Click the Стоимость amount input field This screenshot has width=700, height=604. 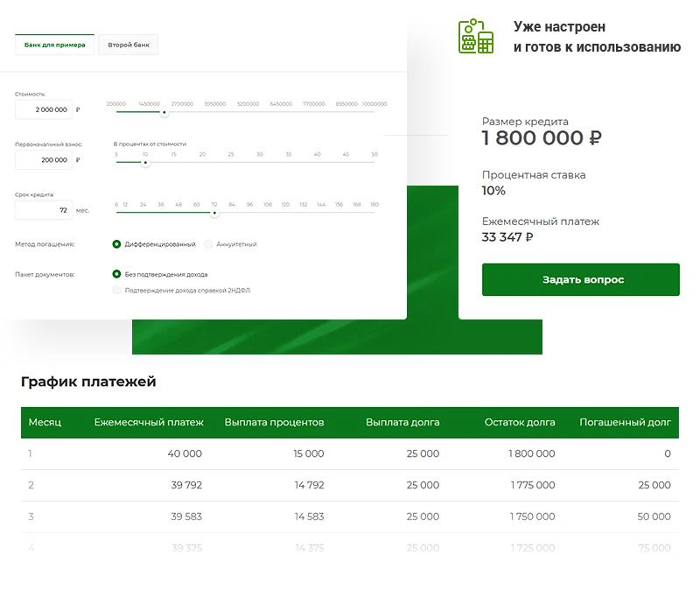pos(44,109)
